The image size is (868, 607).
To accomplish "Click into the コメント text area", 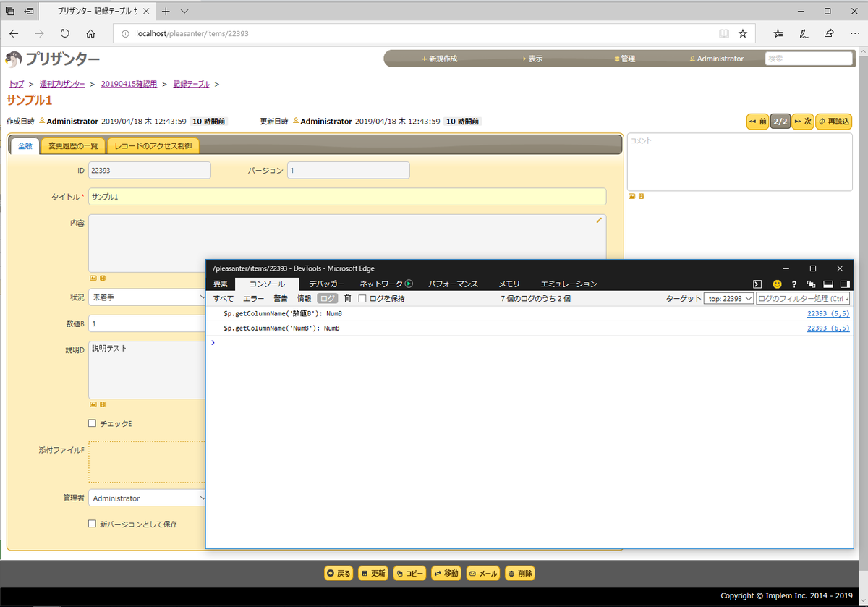I will [x=739, y=161].
